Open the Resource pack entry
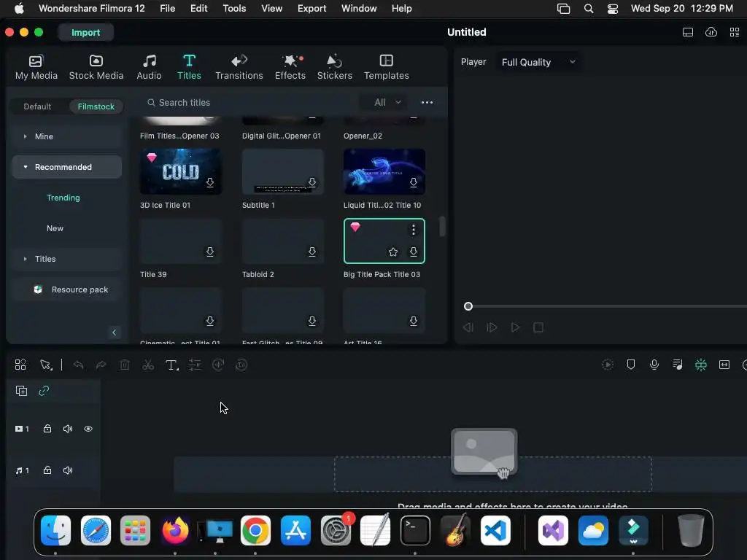747x560 pixels. (x=66, y=289)
